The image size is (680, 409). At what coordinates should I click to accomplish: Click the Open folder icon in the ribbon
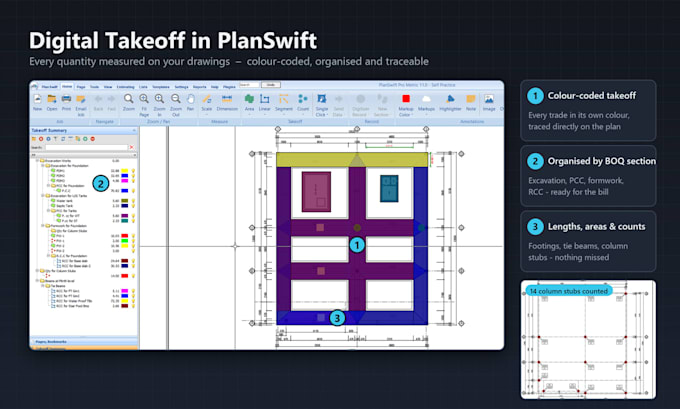point(52,98)
